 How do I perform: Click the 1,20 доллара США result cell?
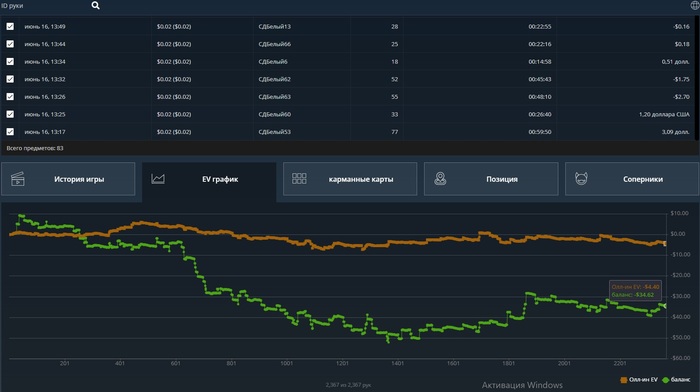(x=664, y=114)
